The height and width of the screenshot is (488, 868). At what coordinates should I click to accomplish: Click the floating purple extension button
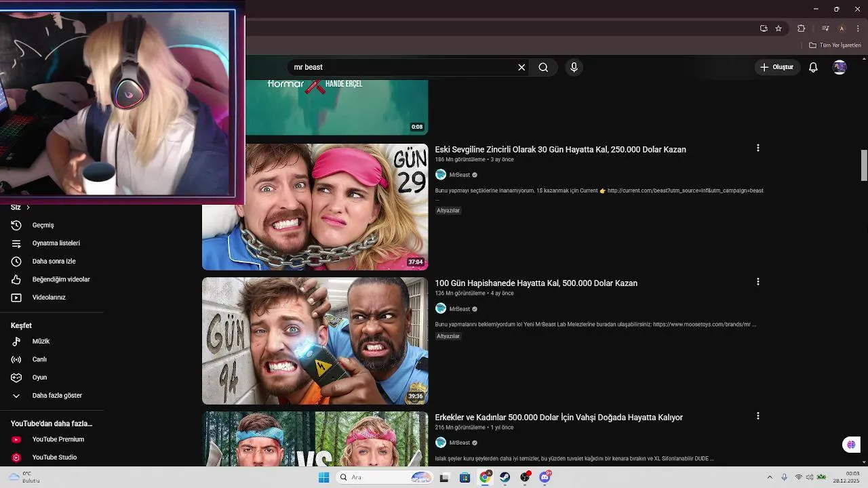point(851,445)
